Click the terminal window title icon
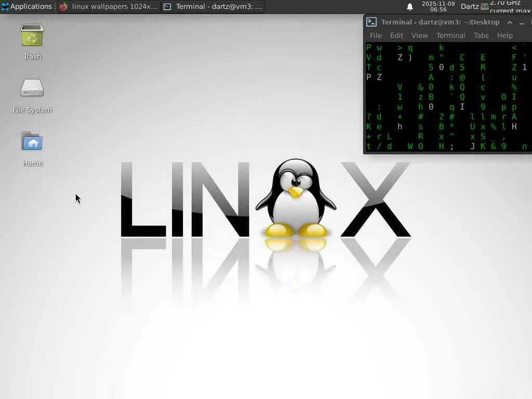Image resolution: width=532 pixels, height=399 pixels. pos(371,22)
